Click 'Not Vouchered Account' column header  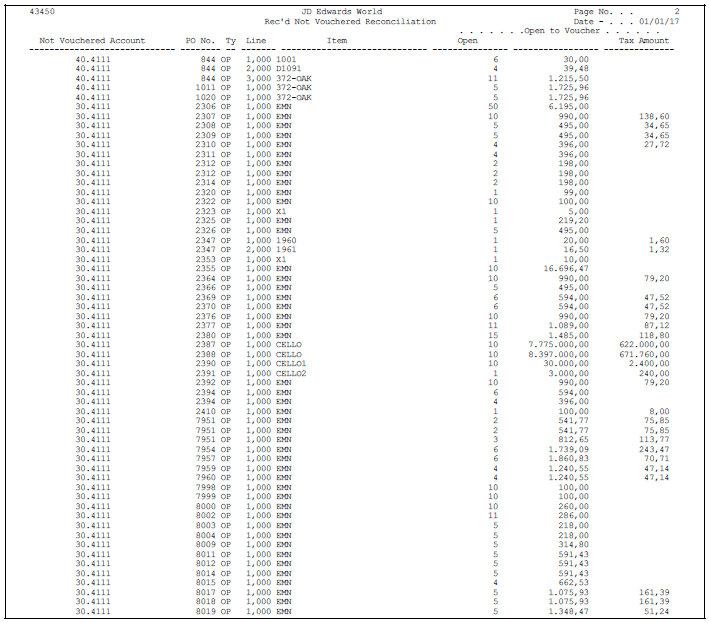pyautogui.click(x=92, y=40)
